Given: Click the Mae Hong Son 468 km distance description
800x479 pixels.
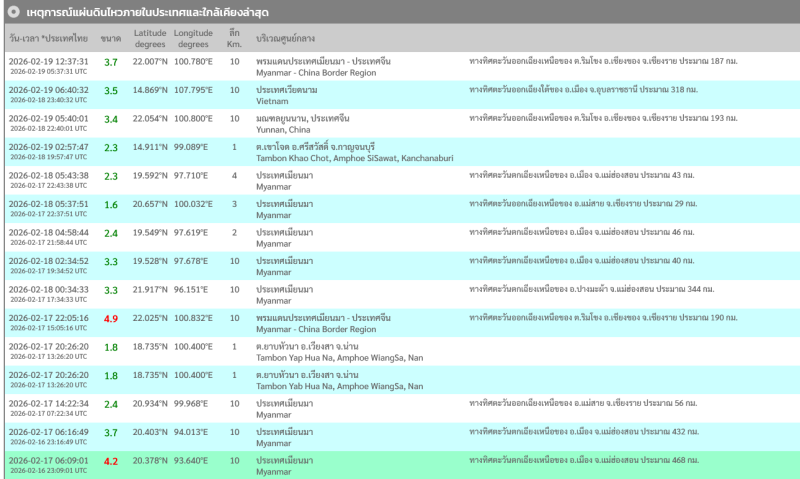Looking at the screenshot, I should click(584, 461).
